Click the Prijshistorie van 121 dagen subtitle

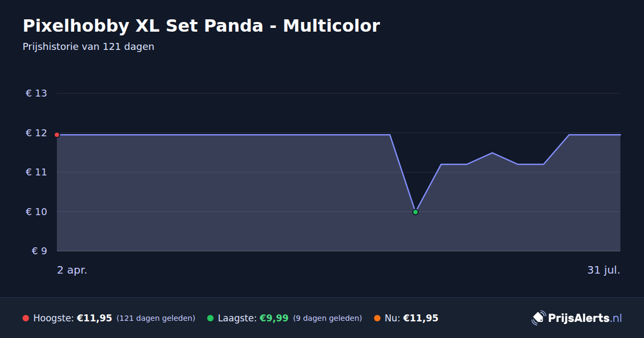[x=89, y=47]
